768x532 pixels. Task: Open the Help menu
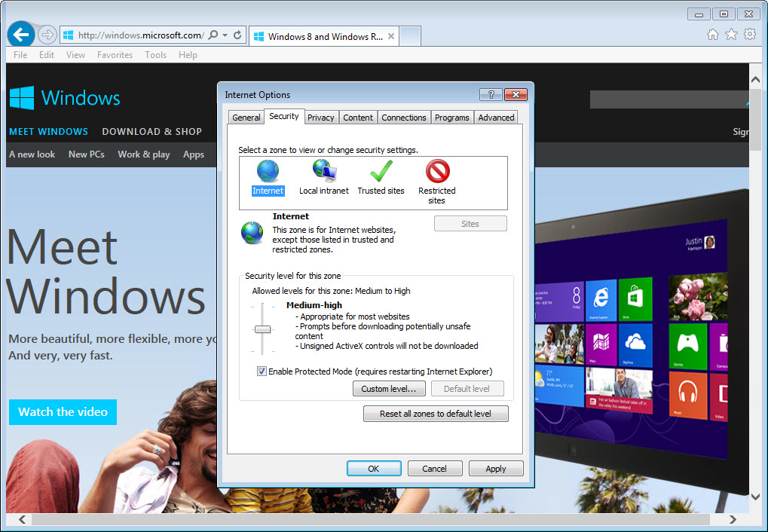click(188, 55)
